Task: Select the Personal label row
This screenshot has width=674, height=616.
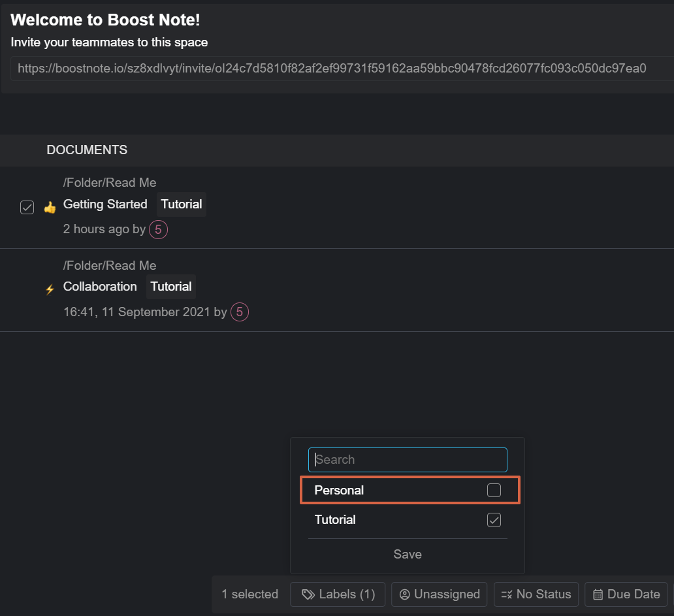Action: (410, 490)
